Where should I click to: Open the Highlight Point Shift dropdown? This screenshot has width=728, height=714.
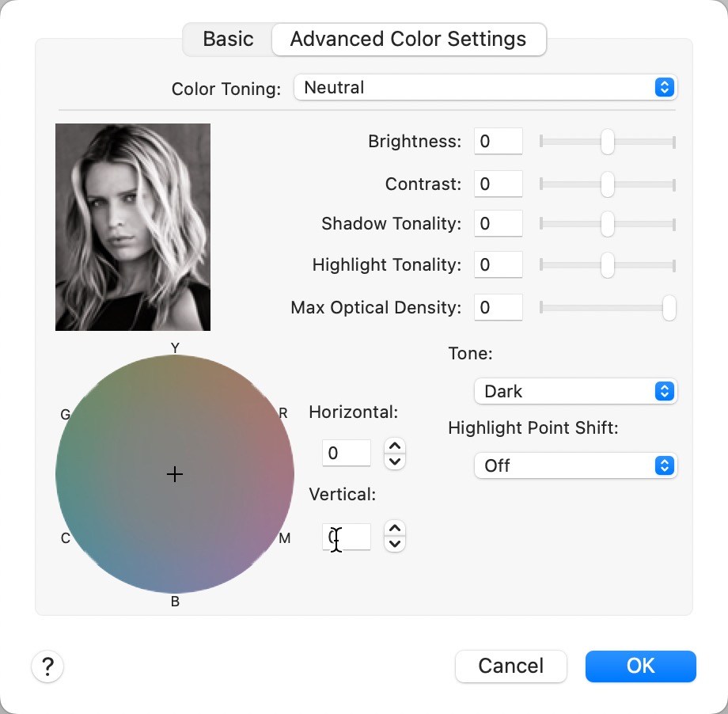(x=575, y=465)
